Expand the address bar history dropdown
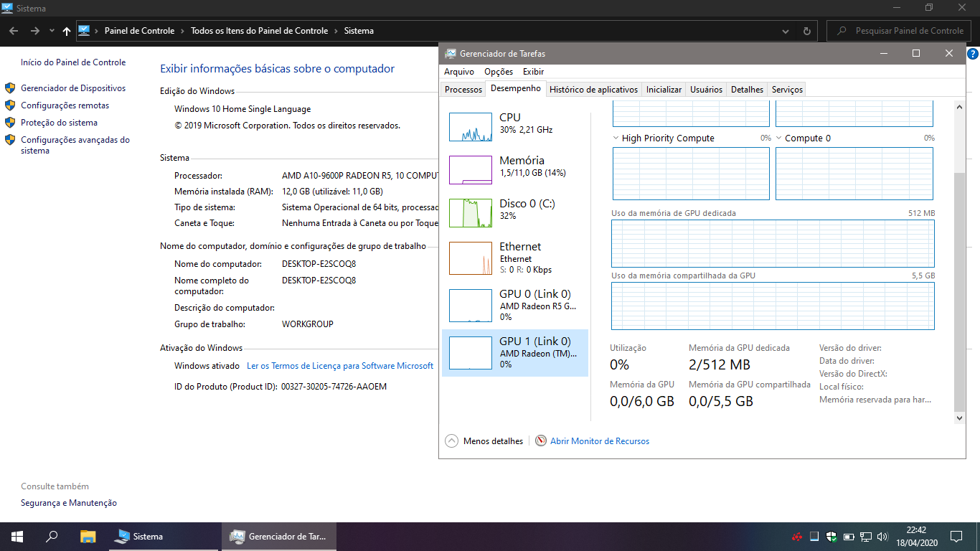Viewport: 980px width, 551px height. [786, 31]
